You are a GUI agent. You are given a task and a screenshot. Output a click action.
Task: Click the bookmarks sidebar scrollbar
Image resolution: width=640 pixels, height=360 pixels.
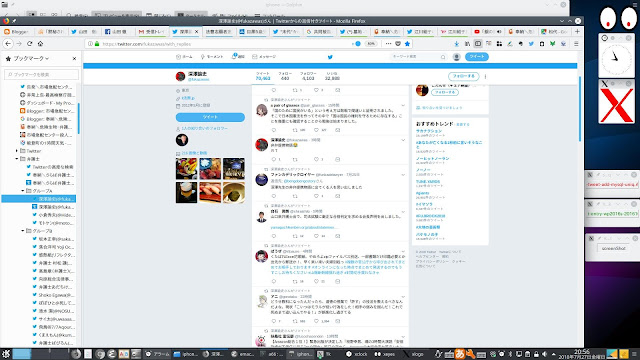pos(78,118)
